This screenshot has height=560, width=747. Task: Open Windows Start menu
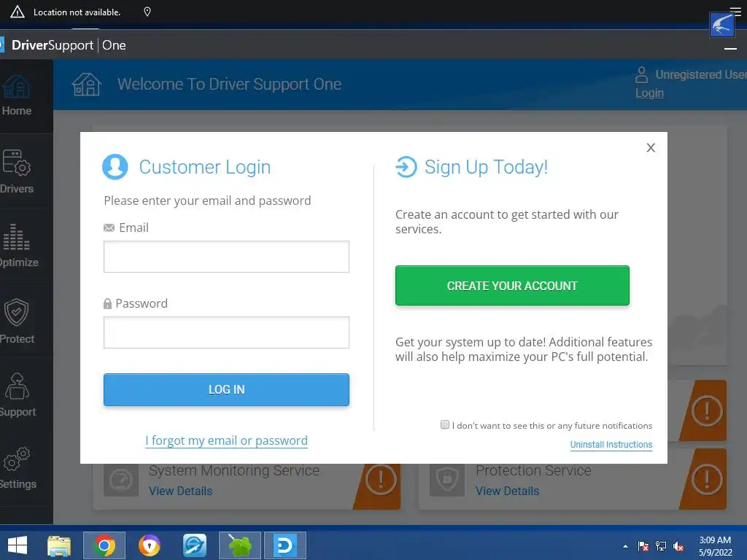click(18, 545)
